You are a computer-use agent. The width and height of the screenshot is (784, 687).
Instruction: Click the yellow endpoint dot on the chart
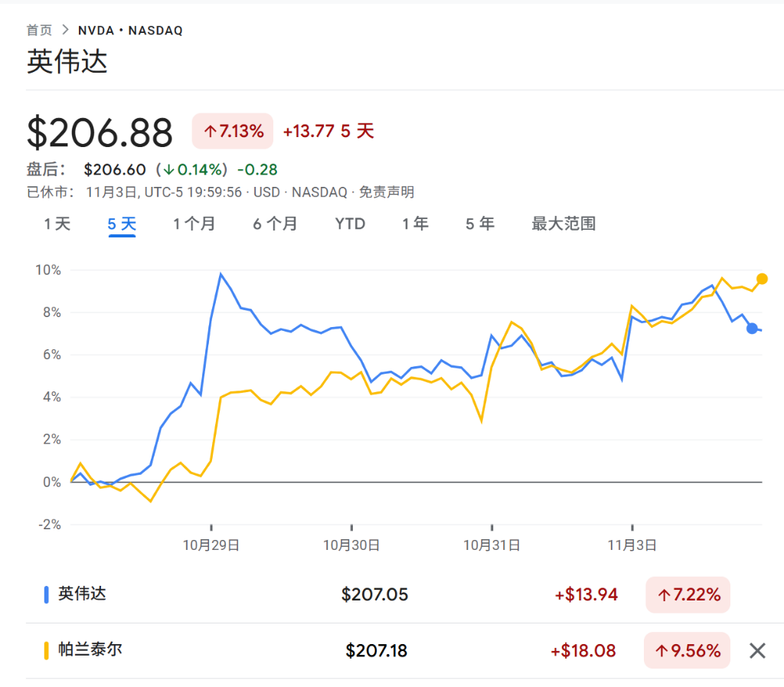click(x=763, y=280)
